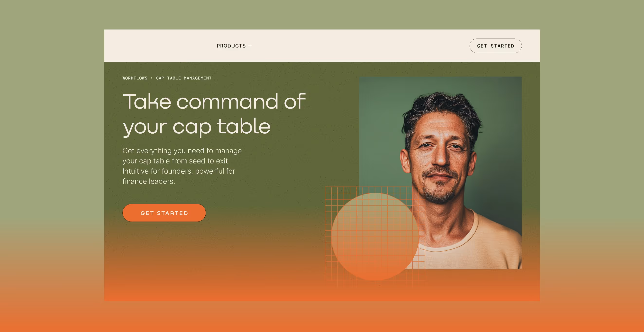This screenshot has height=332, width=644.
Task: Click the breadcrumb chevron separator
Action: 152,78
